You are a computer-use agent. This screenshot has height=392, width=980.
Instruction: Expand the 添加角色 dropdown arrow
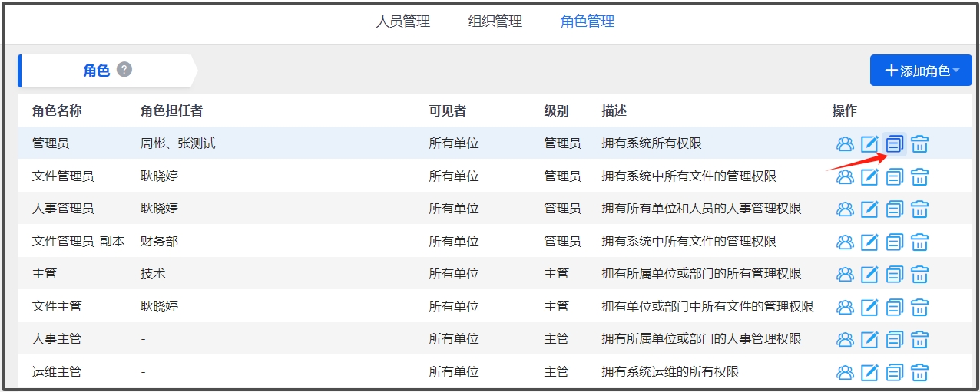[x=957, y=71]
